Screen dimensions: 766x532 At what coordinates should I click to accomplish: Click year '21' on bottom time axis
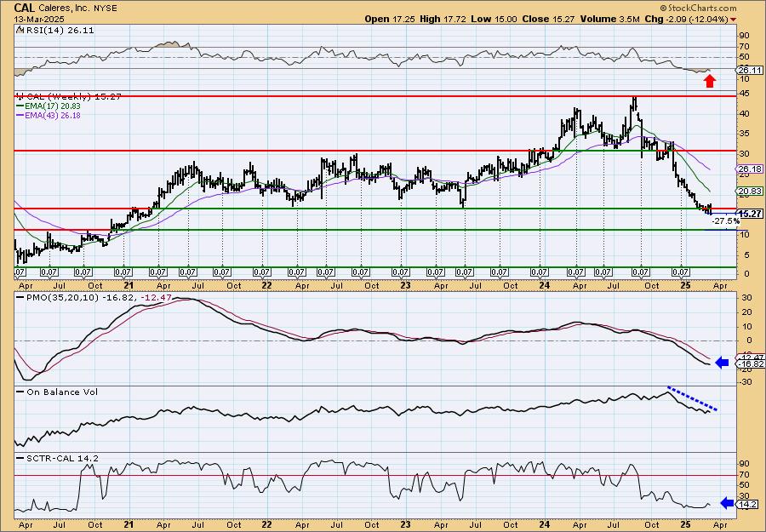point(129,524)
